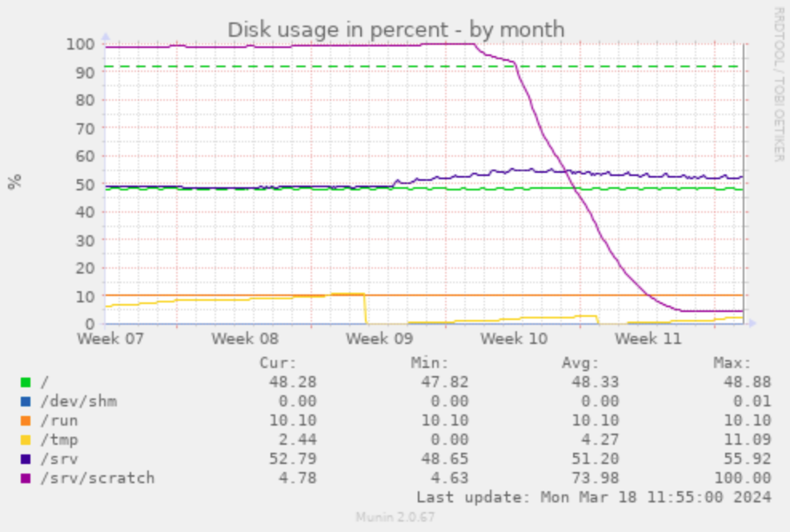
Task: Click the magenta /srv/scratch legend swatch
Action: click(x=26, y=478)
